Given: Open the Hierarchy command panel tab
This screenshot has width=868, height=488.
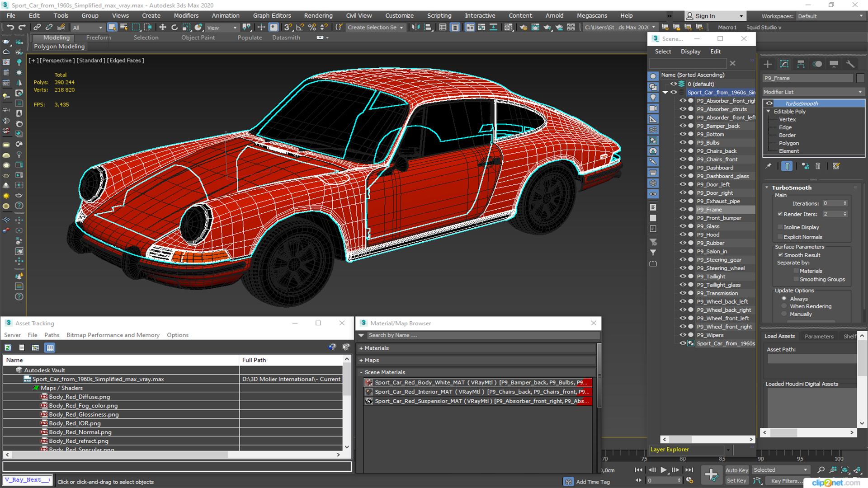Looking at the screenshot, I should pyautogui.click(x=801, y=64).
